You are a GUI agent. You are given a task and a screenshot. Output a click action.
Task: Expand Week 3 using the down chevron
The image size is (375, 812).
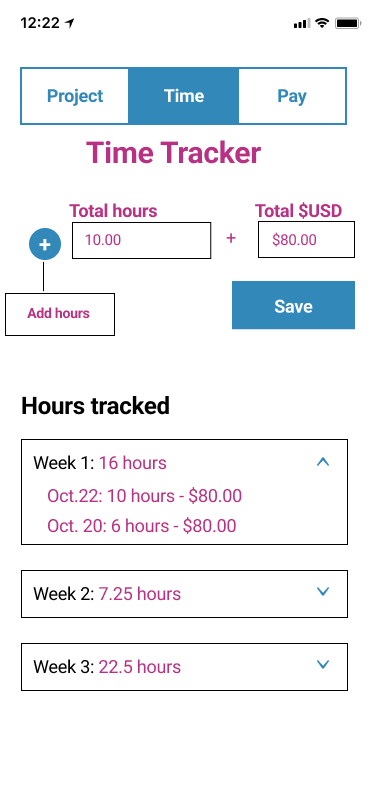(323, 664)
